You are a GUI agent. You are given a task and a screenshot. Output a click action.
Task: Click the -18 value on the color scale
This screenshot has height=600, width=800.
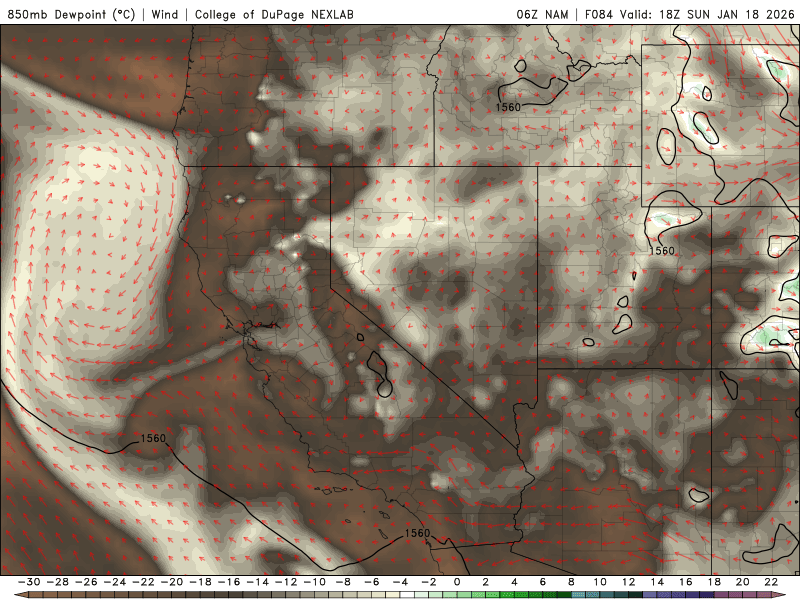[201, 582]
